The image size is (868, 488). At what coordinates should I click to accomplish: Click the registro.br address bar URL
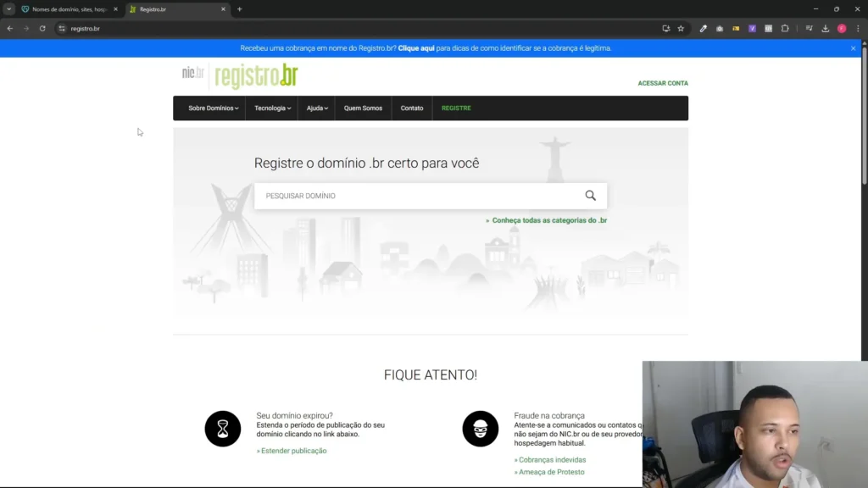click(x=86, y=28)
